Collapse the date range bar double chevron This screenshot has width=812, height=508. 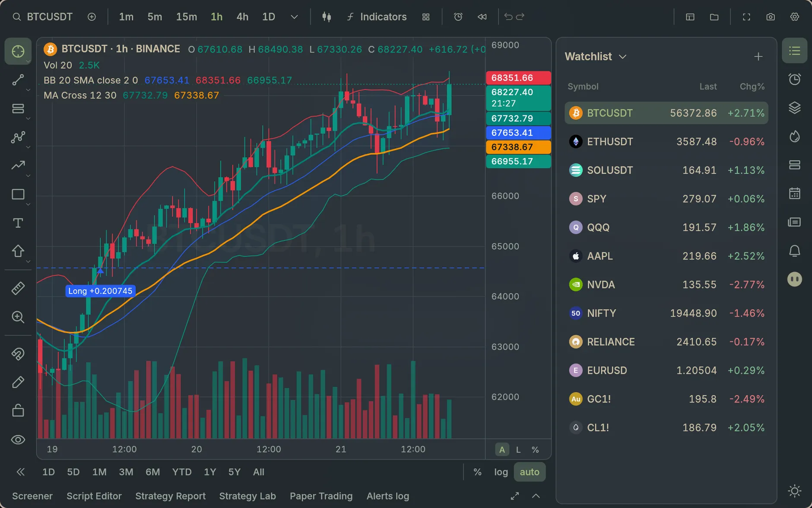20,472
